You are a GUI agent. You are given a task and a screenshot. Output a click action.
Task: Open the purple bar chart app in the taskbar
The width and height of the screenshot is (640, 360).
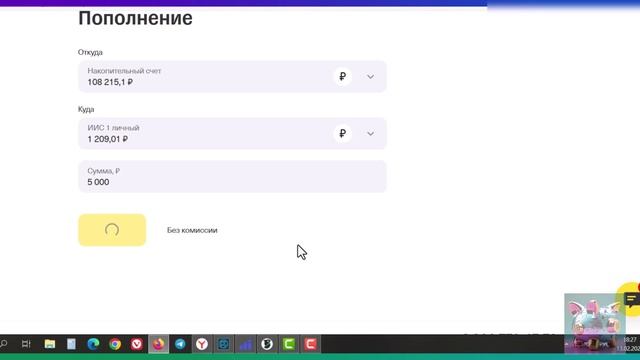[245, 344]
